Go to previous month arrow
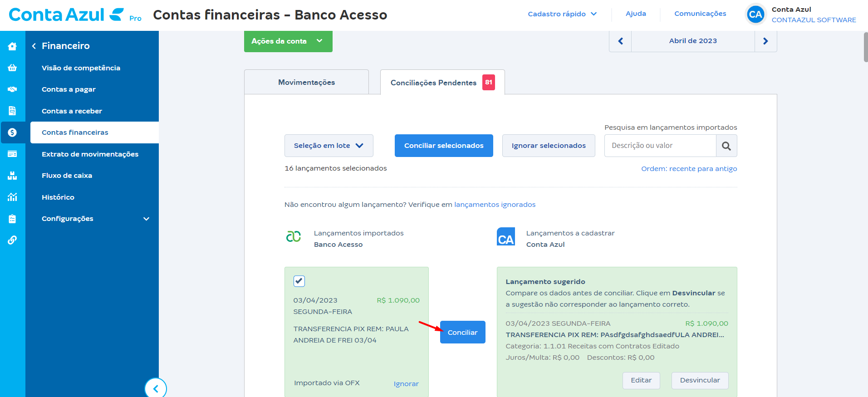Screen dimensions: 868x397 pyautogui.click(x=620, y=41)
